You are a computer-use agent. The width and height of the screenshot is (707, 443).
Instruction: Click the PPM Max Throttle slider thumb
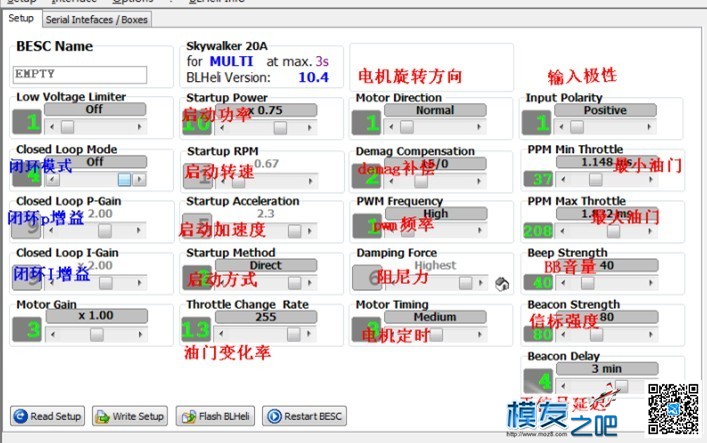pyautogui.click(x=613, y=231)
